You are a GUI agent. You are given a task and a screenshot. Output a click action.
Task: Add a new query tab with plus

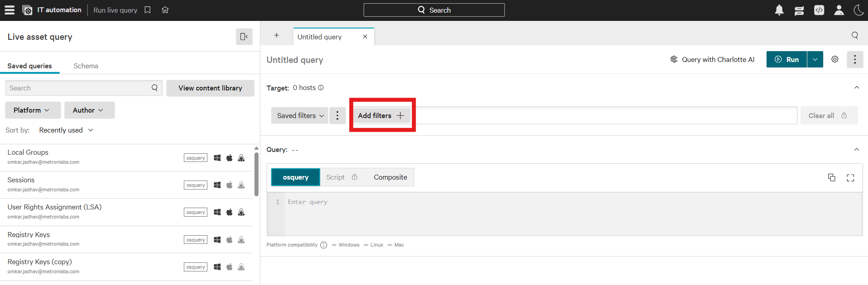[x=276, y=35]
